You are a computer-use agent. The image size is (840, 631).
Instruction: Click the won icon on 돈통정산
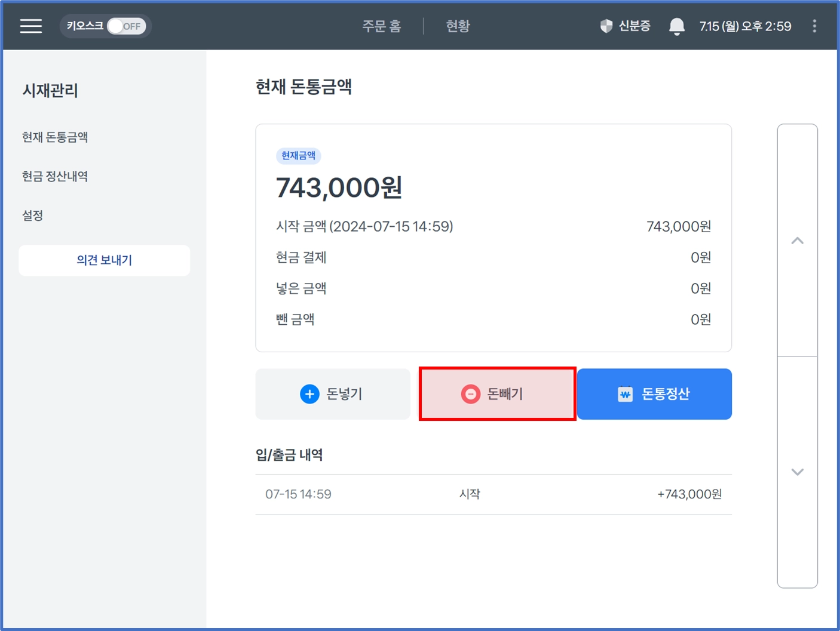625,394
